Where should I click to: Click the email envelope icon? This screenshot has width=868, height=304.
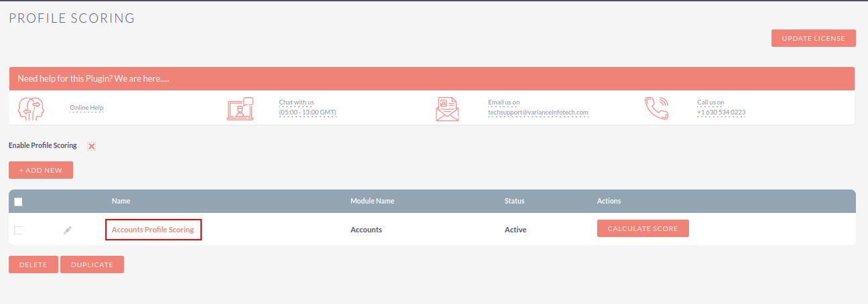pos(448,108)
